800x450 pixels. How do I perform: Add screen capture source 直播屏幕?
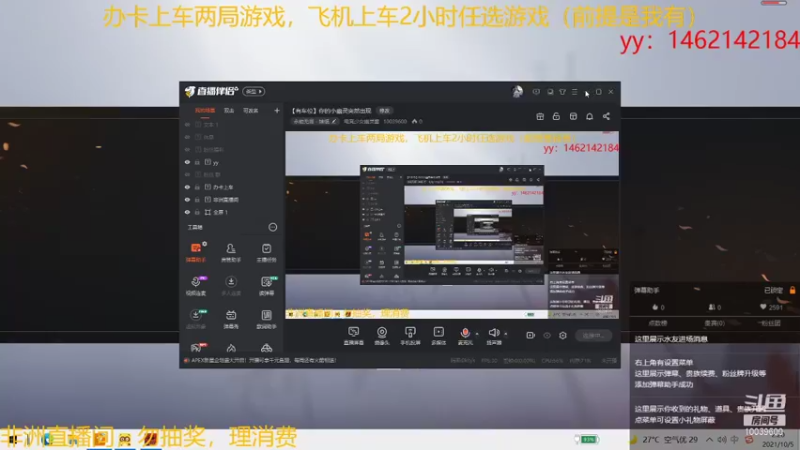354,336
